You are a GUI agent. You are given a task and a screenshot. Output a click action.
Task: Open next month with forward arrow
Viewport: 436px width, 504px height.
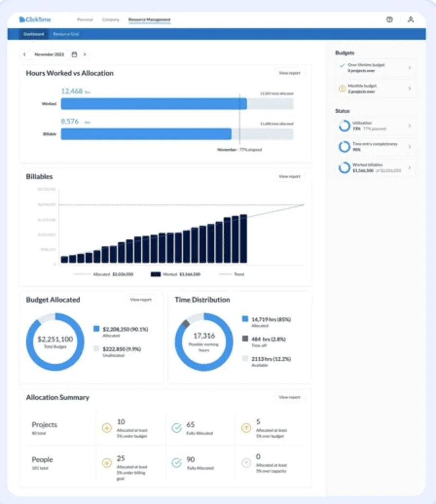(85, 54)
